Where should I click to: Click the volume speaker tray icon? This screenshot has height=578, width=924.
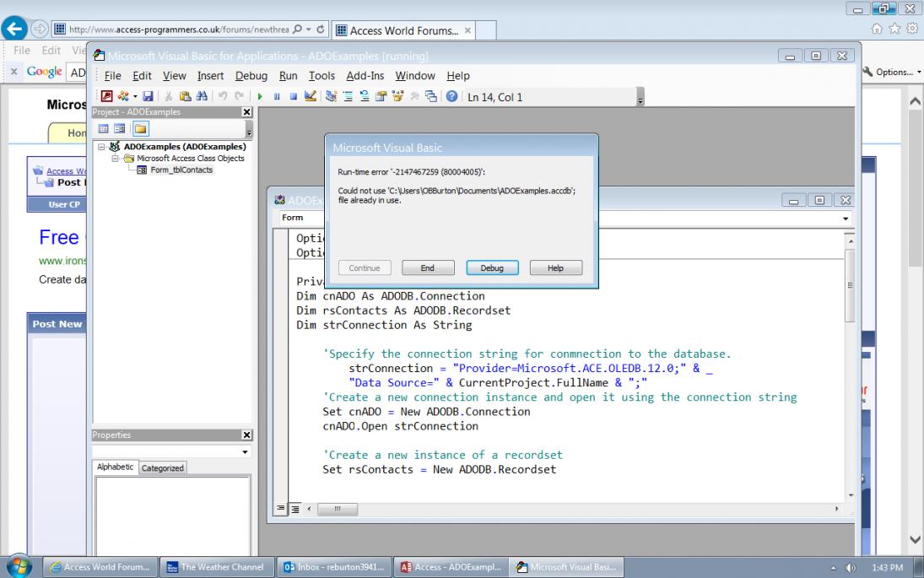pos(851,567)
